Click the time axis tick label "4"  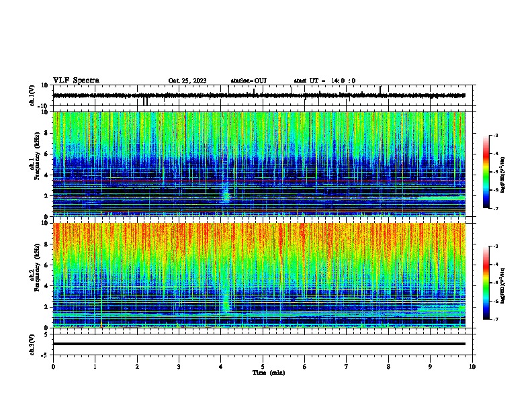221,367
